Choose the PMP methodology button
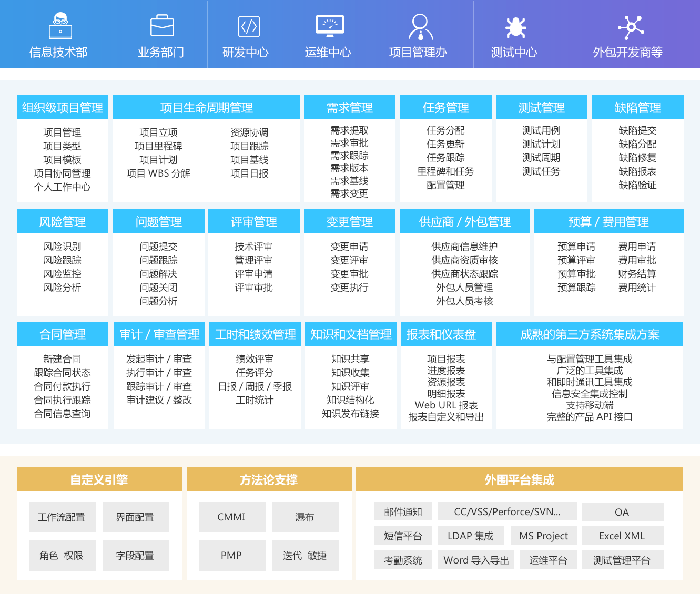Screen dimensions: 700x594 pos(232,556)
